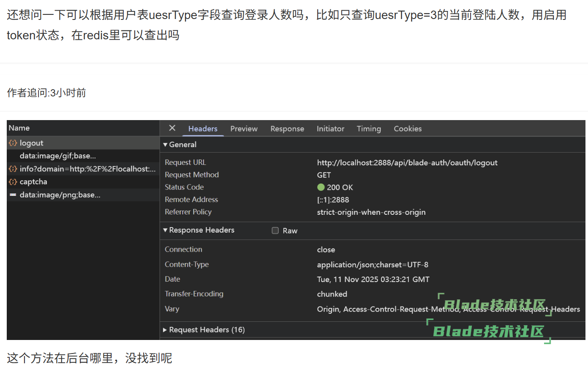Click the info?domain request JSON icon
The height and width of the screenshot is (370, 588).
[13, 169]
